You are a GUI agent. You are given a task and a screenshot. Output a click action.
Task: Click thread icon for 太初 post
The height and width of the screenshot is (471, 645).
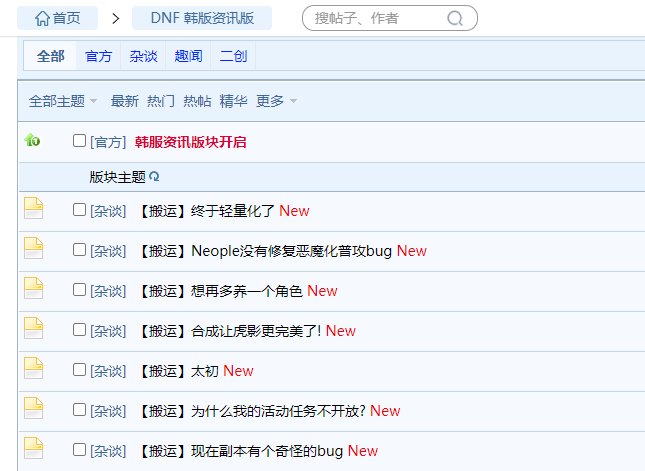(33, 368)
